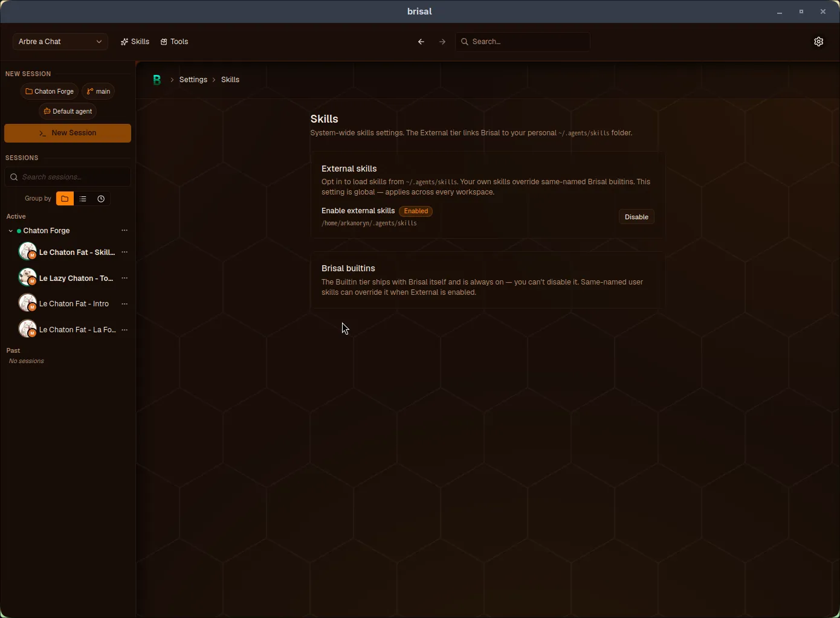
Task: Start a New Session
Action: pyautogui.click(x=68, y=133)
